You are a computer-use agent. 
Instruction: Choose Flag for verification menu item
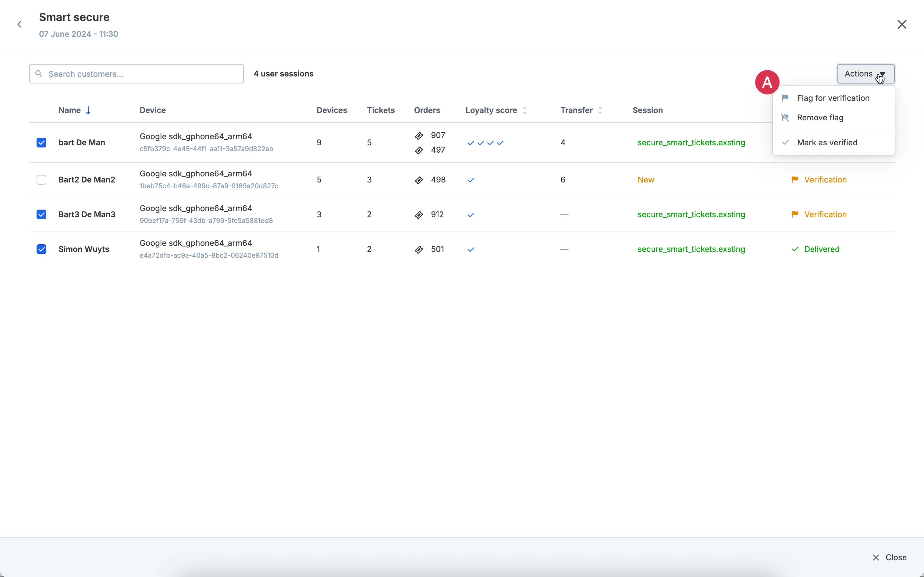click(x=833, y=98)
